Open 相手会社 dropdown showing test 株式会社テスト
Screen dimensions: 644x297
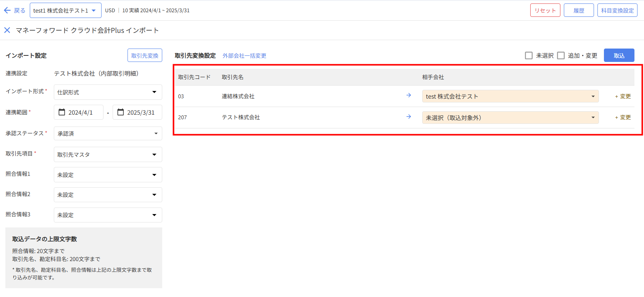[x=510, y=96]
